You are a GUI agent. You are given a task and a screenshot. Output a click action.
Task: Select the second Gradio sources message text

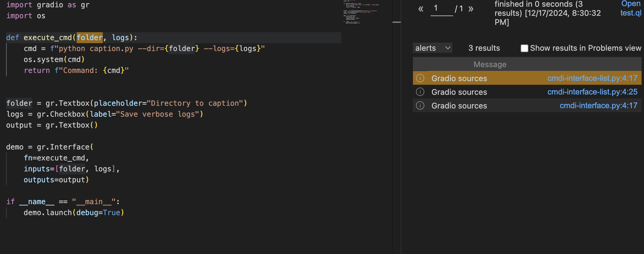click(459, 92)
